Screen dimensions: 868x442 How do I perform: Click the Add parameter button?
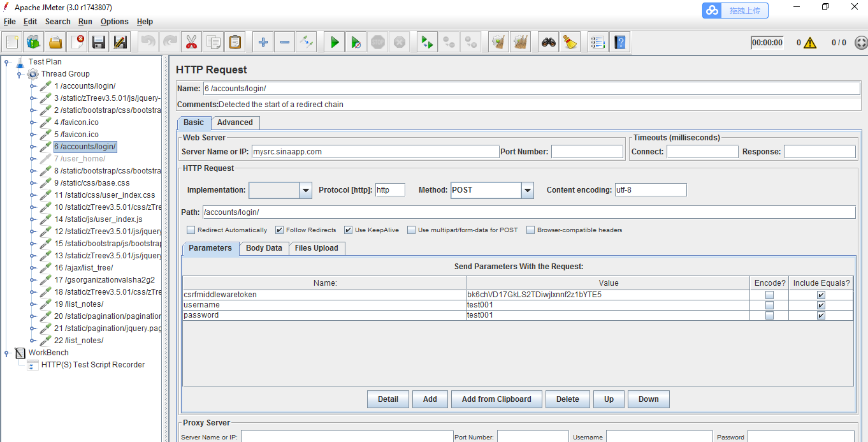430,399
